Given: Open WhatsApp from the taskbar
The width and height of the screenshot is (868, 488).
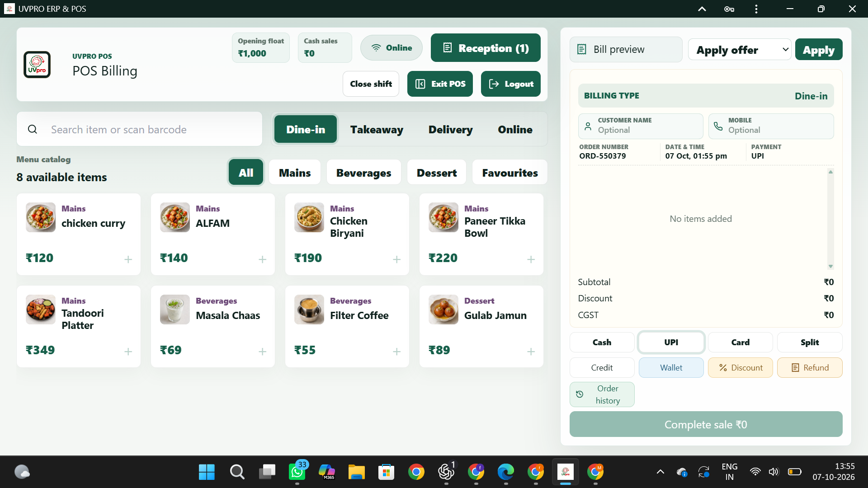Looking at the screenshot, I should (297, 472).
